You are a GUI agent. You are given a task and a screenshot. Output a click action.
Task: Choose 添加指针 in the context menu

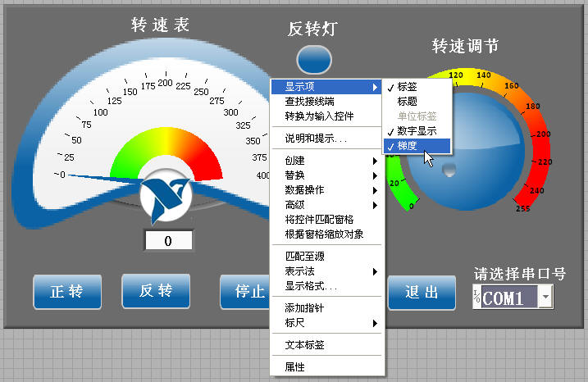(303, 308)
